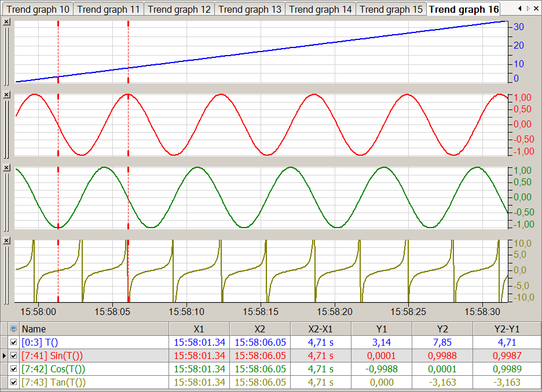The image size is (542, 392).
Task: Close the green cosine graph pane
Action: (x=6, y=167)
